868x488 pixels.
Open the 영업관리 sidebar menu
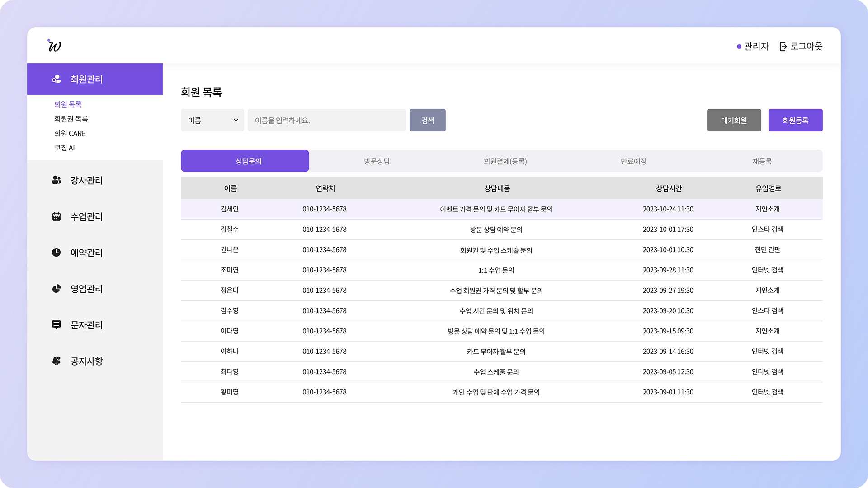click(95, 289)
